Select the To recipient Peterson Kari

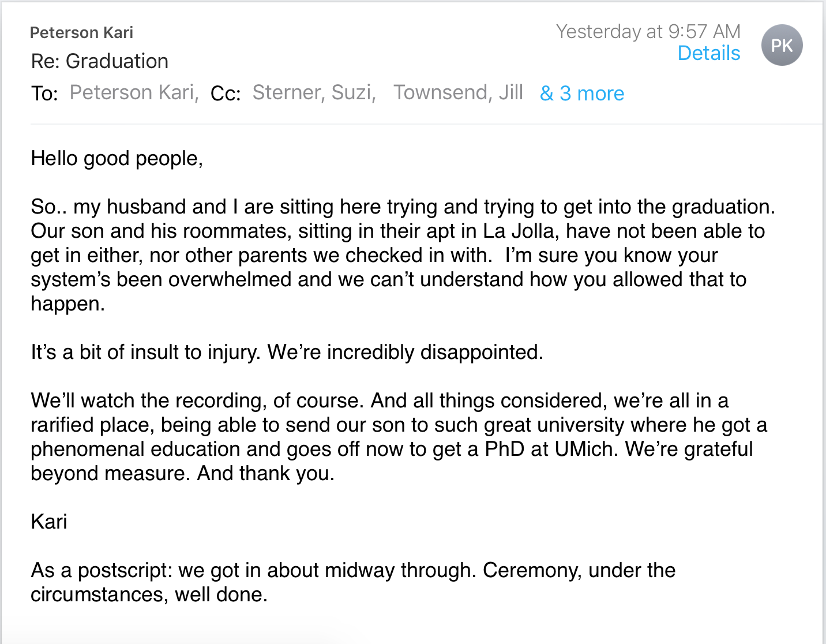[134, 93]
